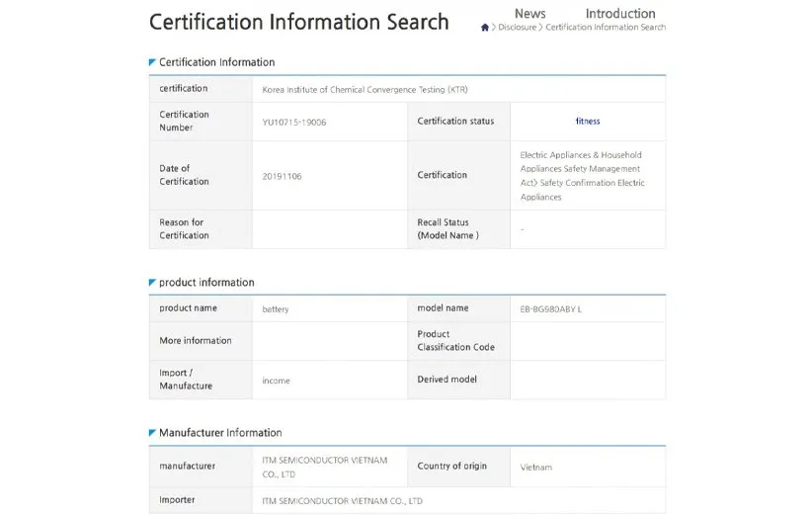Click the blue marker beside Manufacturer Information heading
812x516 pixels.
(x=152, y=433)
